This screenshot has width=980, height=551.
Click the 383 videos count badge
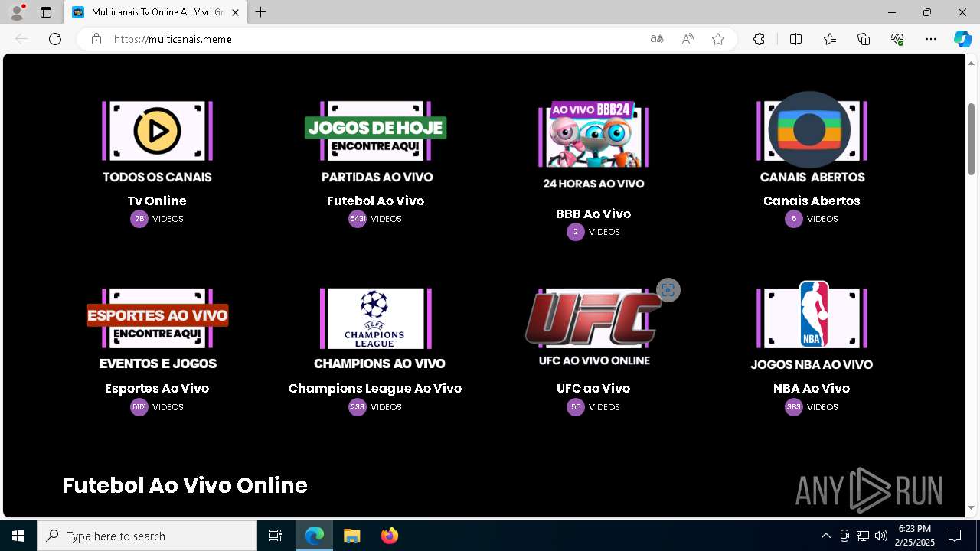click(794, 407)
